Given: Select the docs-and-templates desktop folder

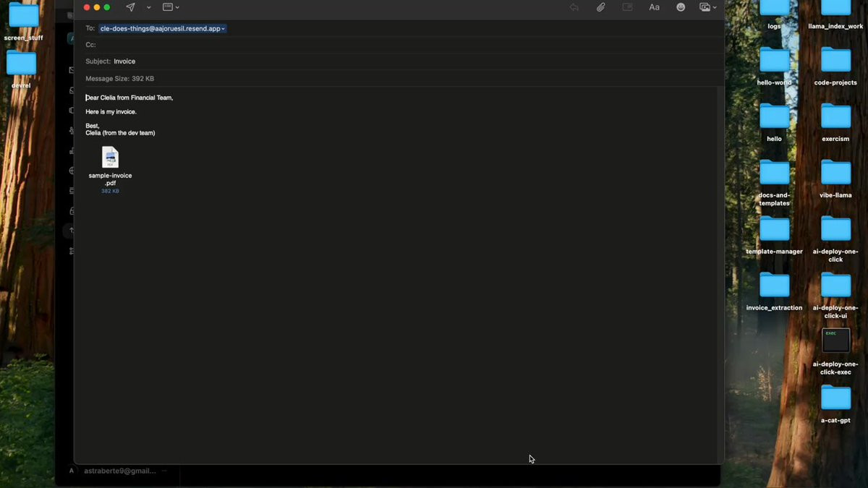Looking at the screenshot, I should [774, 172].
